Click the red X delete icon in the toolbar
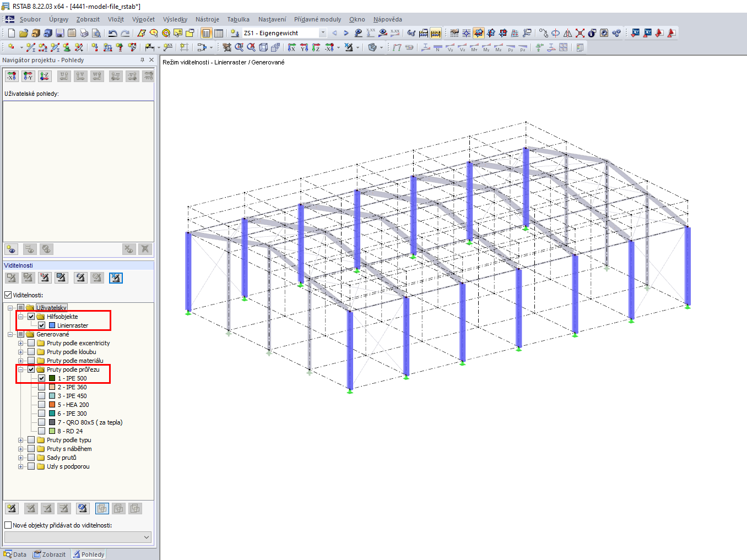747x560 pixels. tap(580, 33)
